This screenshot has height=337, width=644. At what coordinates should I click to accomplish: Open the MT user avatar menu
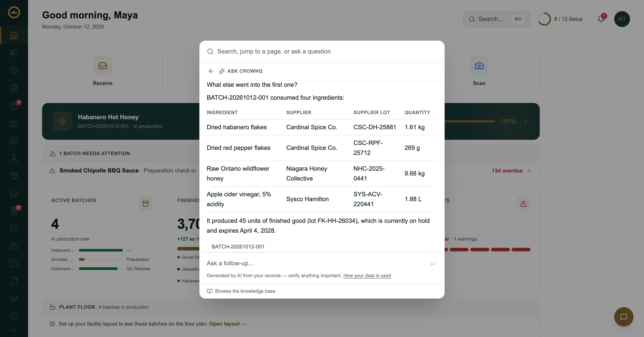coord(622,19)
